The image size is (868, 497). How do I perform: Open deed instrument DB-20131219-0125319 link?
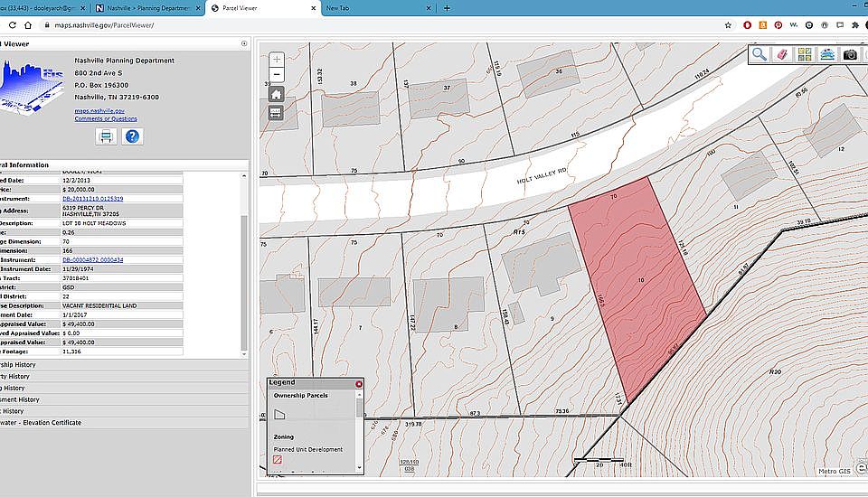[93, 199]
